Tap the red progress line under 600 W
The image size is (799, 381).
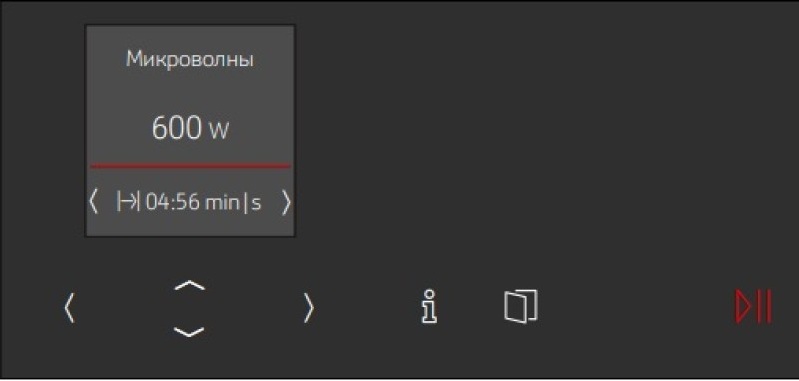[x=190, y=166]
